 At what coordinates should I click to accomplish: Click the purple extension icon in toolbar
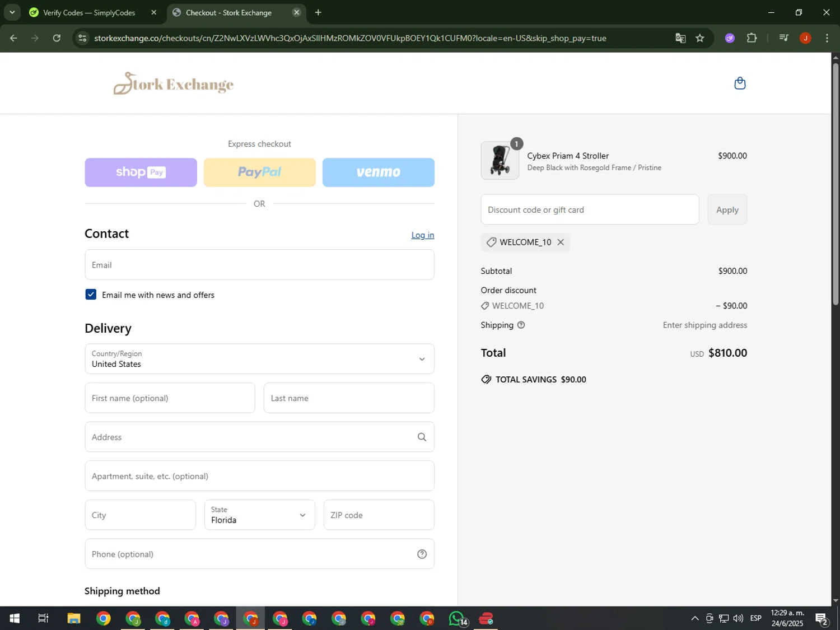pyautogui.click(x=730, y=38)
